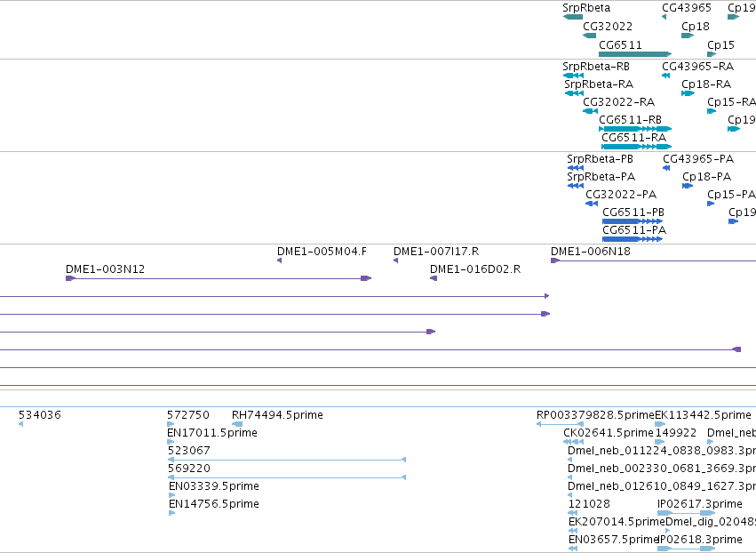
Task: Click the RH74494.5prime EST label
Action: [x=277, y=415]
